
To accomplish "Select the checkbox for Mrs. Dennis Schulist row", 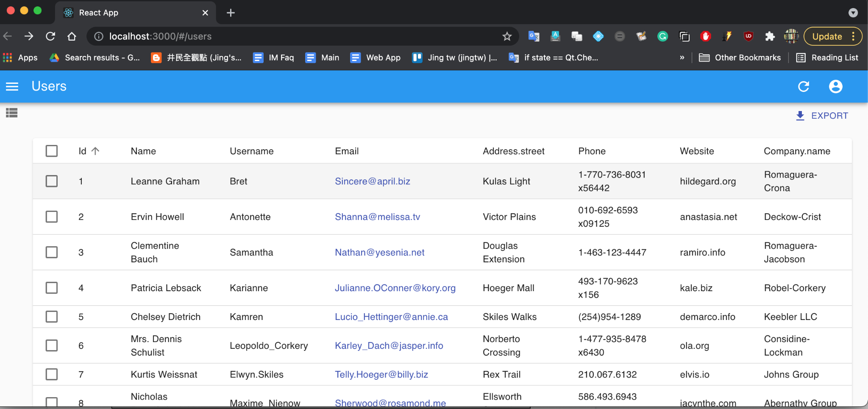I will [52, 346].
